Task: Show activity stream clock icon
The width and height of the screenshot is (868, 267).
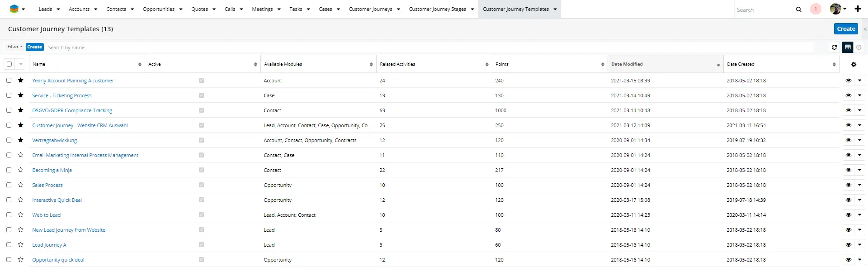Action: 859,47
